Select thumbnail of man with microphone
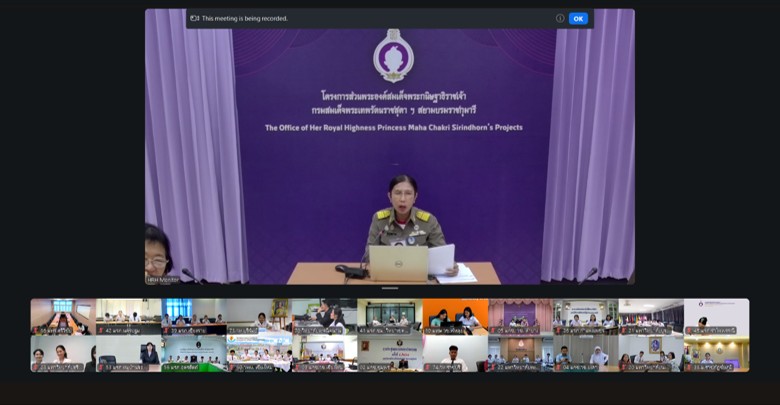780x405 pixels. tap(455, 353)
